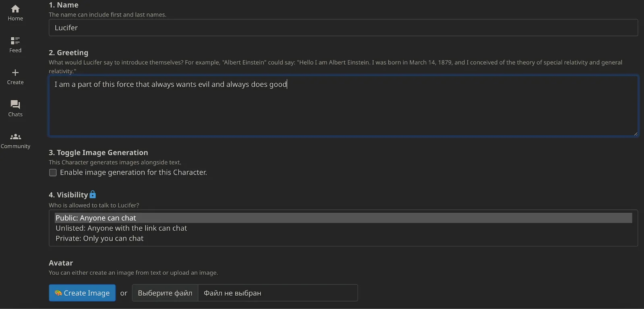
Task: Click the Home house icon
Action: [x=15, y=8]
